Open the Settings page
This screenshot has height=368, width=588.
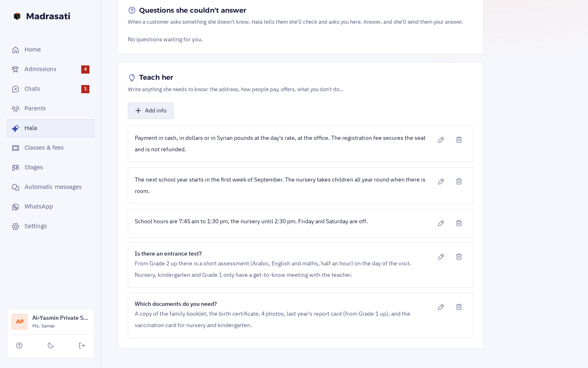click(x=50, y=226)
